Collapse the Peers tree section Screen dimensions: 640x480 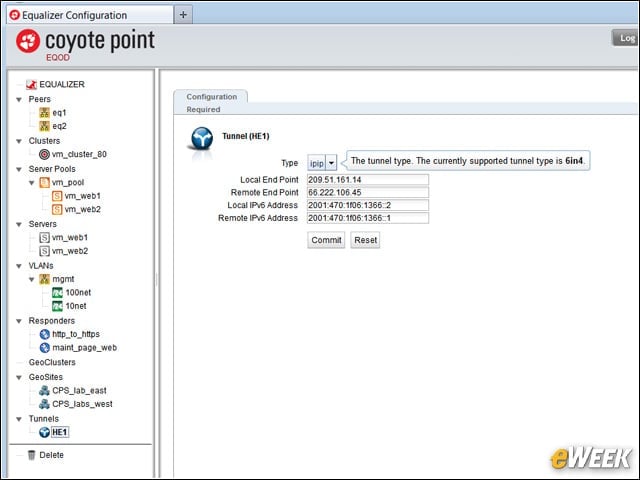19,100
